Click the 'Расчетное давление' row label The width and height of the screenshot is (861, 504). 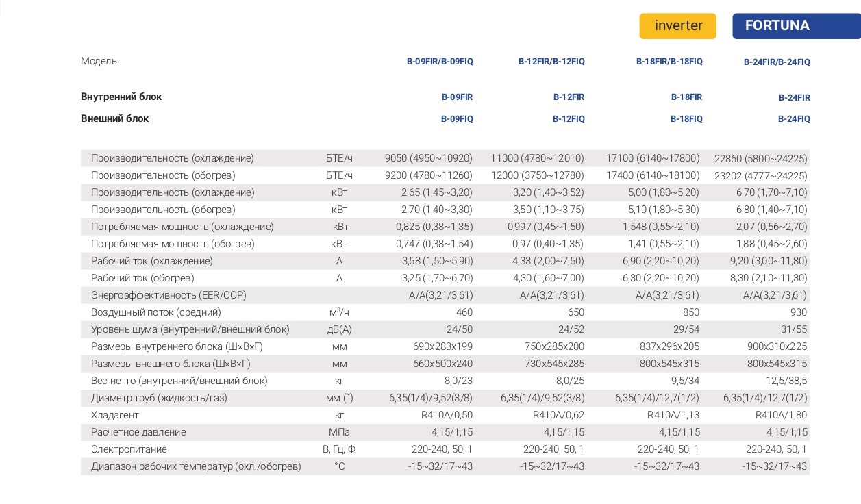coord(138,432)
